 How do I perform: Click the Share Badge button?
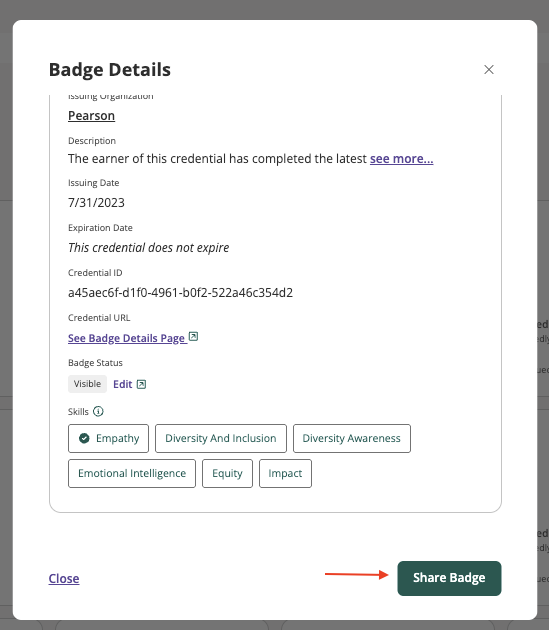(x=449, y=578)
